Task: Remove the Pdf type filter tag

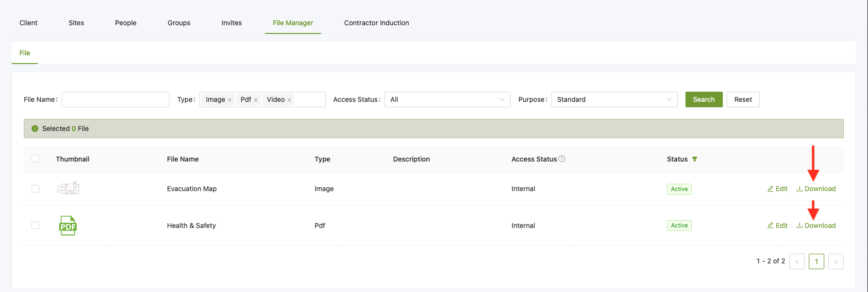Action: pos(256,100)
